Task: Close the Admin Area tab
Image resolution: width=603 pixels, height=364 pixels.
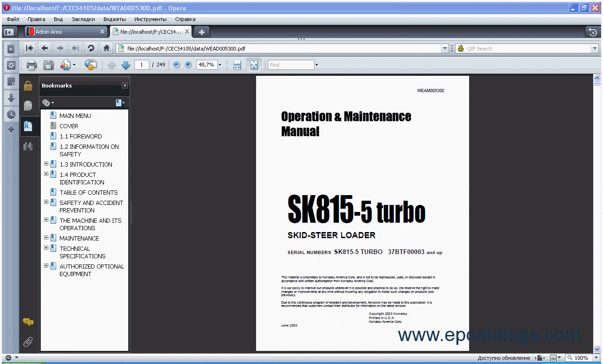Action: tap(103, 32)
